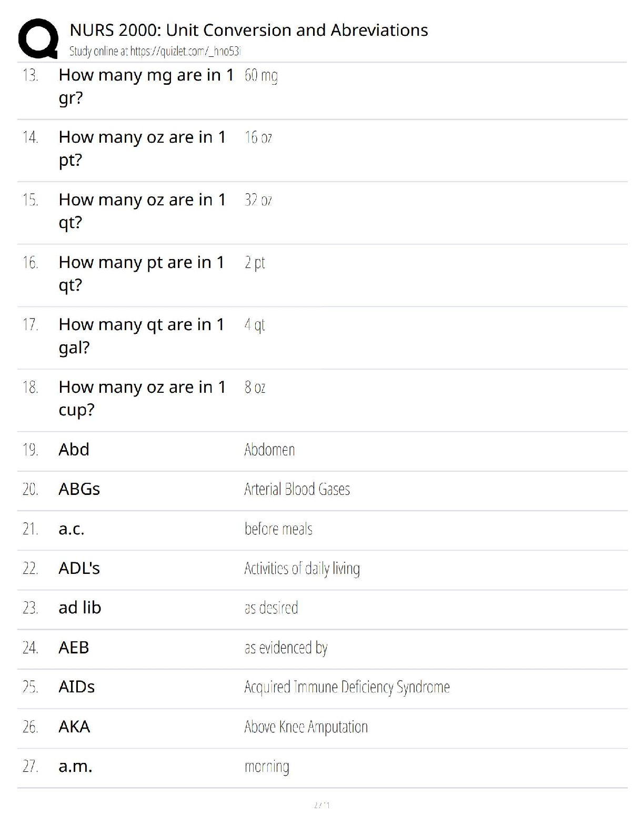
Task: Select the 'How many mg are in 1 gr?' question
Action: (x=146, y=86)
